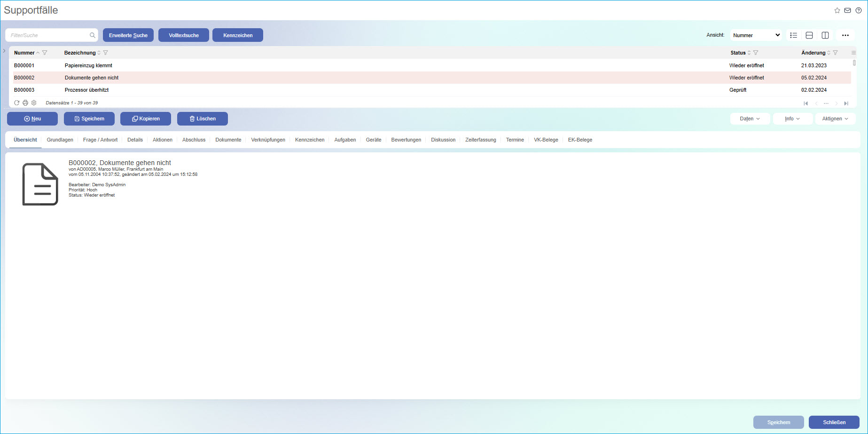
Task: Jump to the last page of records
Action: click(846, 103)
